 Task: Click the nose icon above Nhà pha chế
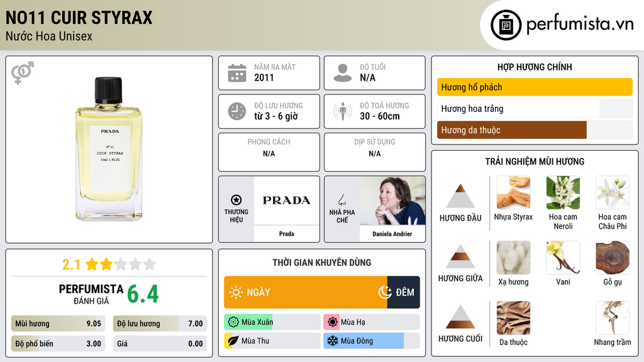[342, 200]
